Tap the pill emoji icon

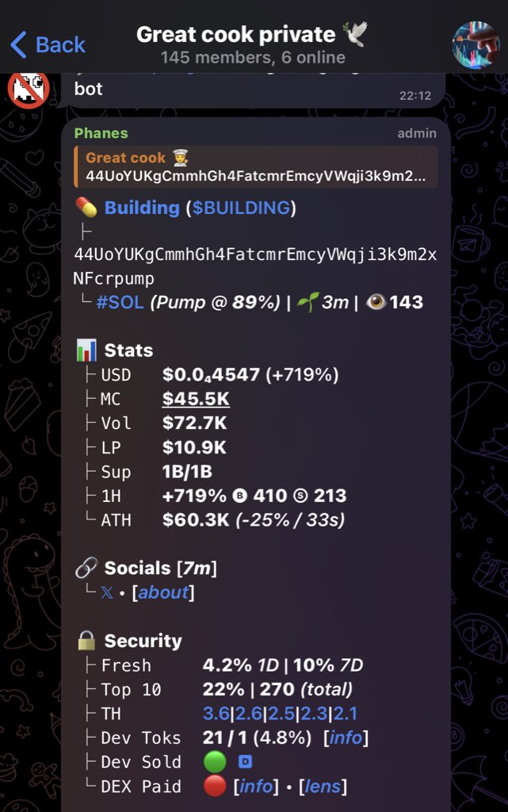[x=86, y=208]
